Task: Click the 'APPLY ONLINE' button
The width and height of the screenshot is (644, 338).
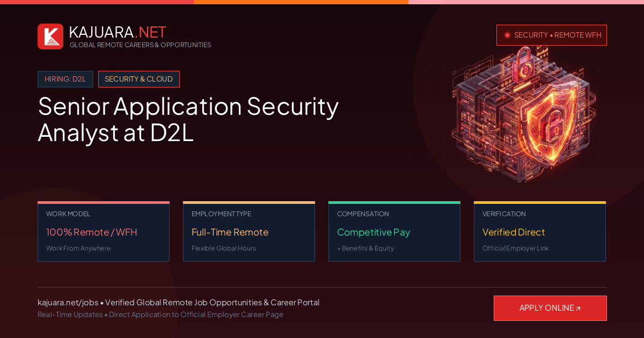Action: pyautogui.click(x=550, y=308)
